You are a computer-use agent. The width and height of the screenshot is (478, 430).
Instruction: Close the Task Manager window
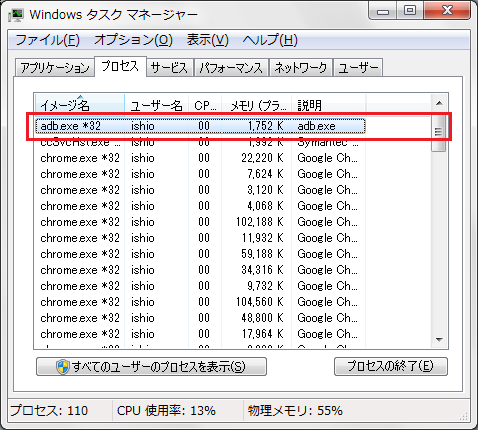click(447, 11)
